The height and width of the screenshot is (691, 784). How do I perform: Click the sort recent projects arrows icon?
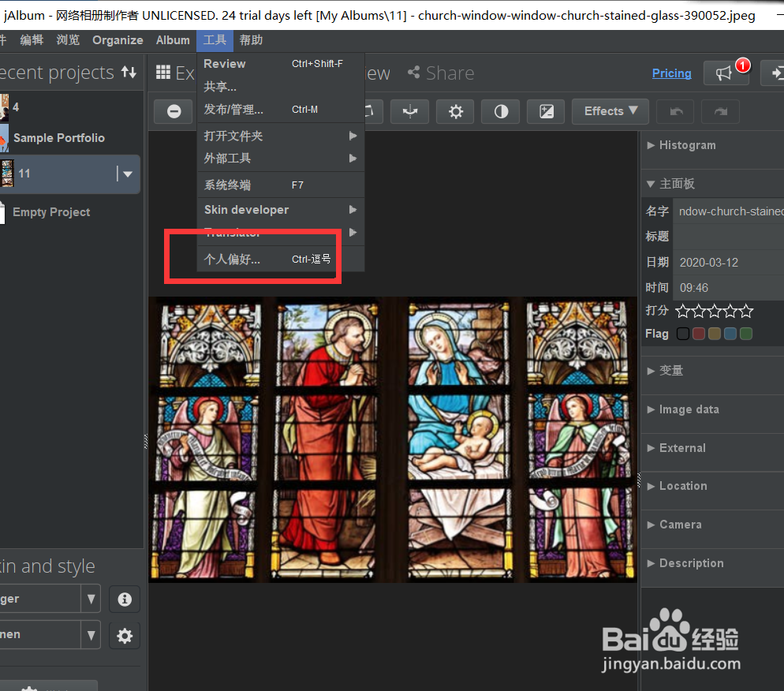coord(129,73)
